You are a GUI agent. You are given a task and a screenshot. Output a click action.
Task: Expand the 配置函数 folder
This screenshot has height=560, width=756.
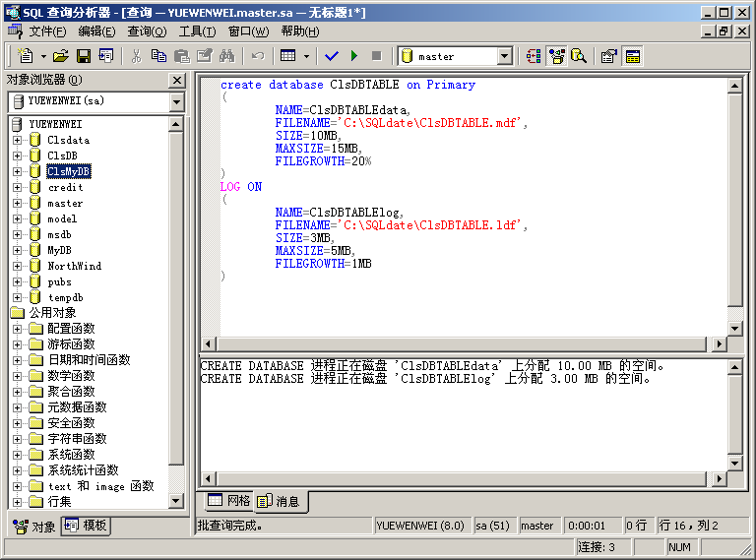tap(18, 329)
